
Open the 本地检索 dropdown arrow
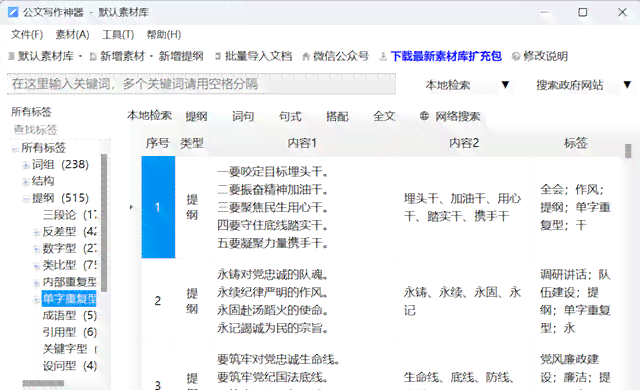tap(505, 84)
